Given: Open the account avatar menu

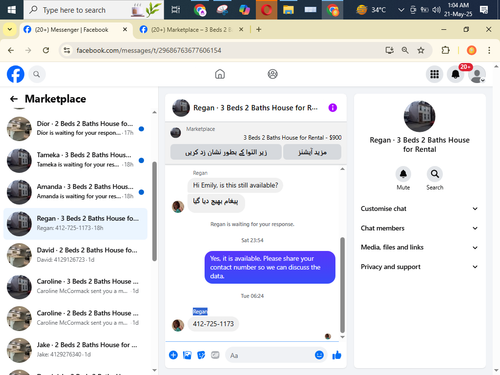Looking at the screenshot, I should coord(477,74).
